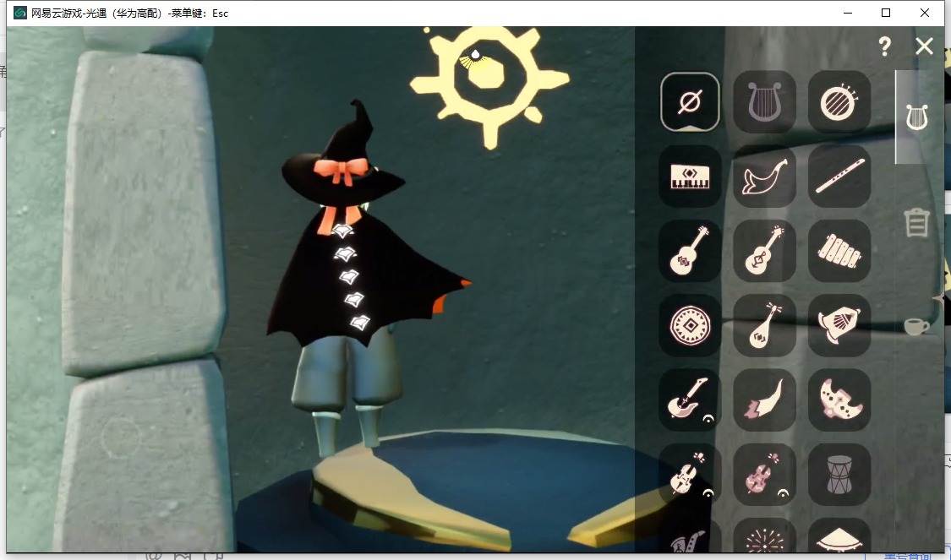Screen dimensions: 951x560
Task: Select the electric guitar instrument
Action: tap(690, 400)
